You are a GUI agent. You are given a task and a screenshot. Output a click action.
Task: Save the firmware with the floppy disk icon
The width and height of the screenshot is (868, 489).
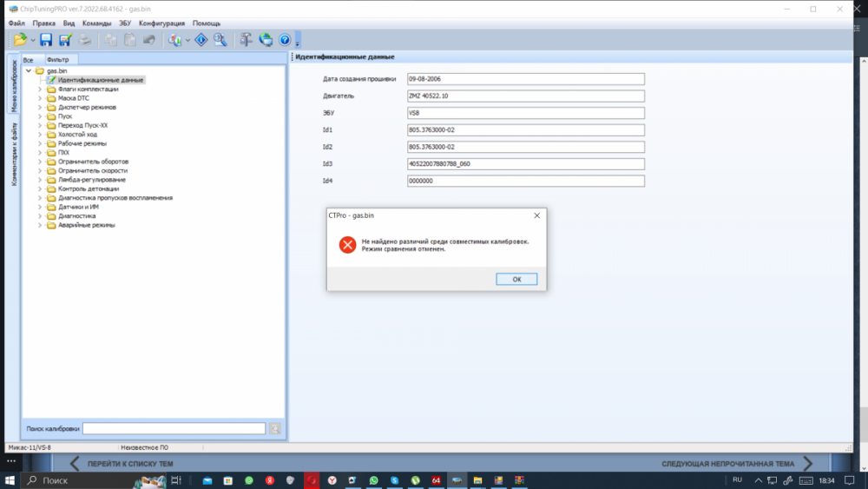point(46,40)
